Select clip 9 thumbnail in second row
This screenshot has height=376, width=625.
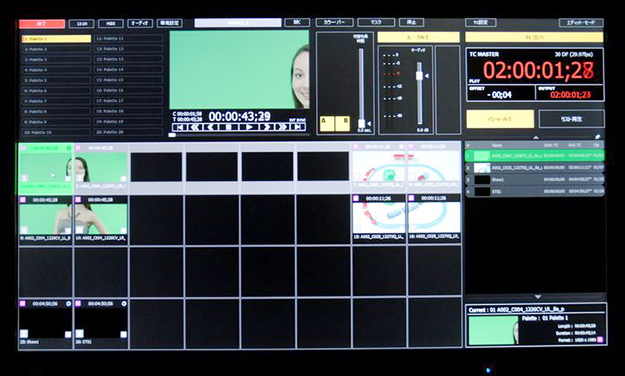(x=46, y=219)
